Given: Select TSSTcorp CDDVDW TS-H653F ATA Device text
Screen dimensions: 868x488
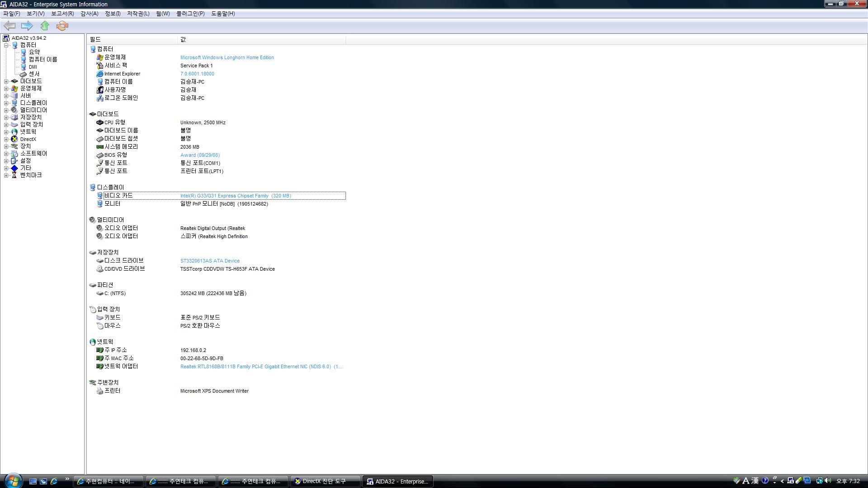Looking at the screenshot, I should tap(227, 269).
